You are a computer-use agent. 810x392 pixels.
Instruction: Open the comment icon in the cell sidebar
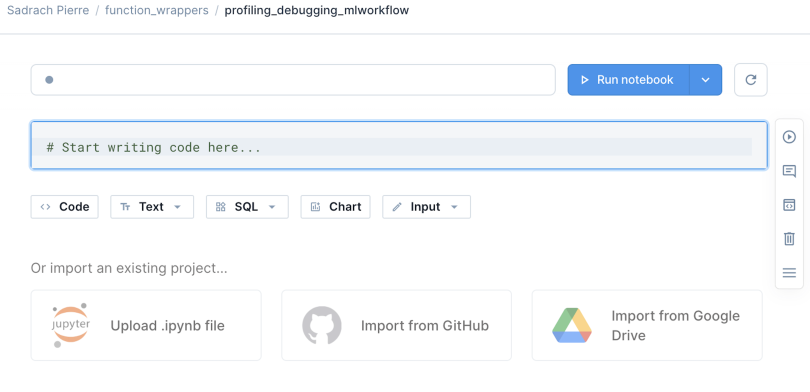(x=789, y=171)
